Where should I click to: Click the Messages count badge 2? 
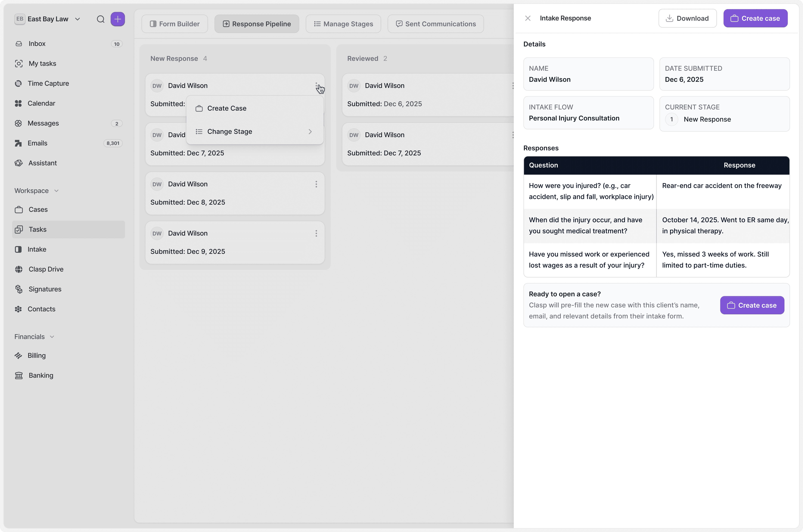(117, 124)
